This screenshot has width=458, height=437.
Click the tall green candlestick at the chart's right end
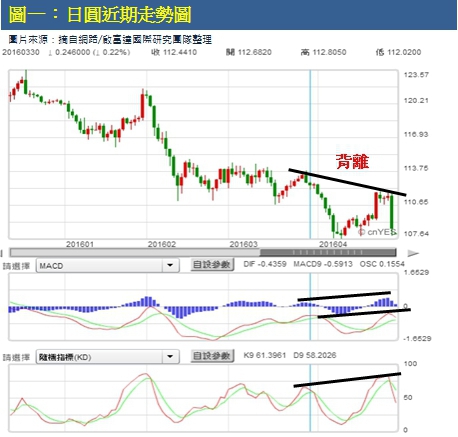[392, 214]
